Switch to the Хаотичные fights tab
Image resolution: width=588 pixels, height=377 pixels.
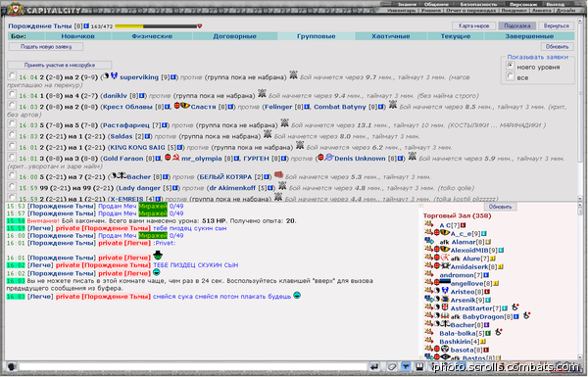click(390, 36)
